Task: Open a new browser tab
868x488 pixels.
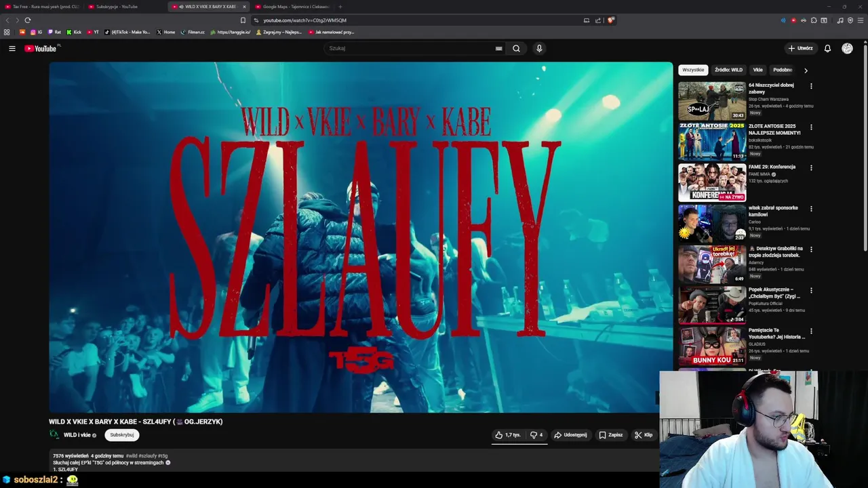Action: coord(340,7)
